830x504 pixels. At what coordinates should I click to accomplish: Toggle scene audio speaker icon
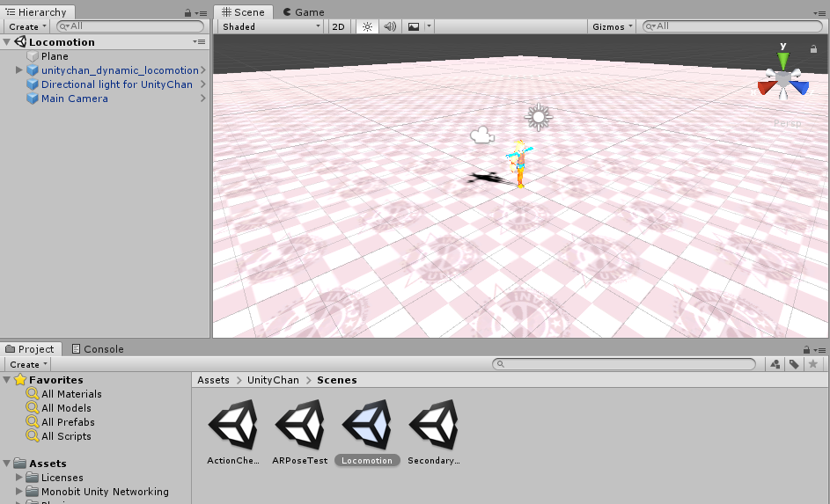(x=390, y=26)
